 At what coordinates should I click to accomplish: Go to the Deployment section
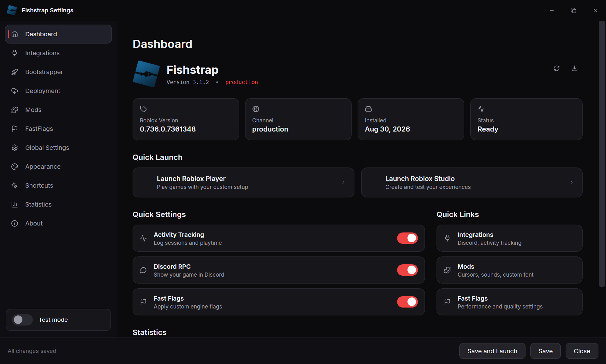click(x=58, y=91)
